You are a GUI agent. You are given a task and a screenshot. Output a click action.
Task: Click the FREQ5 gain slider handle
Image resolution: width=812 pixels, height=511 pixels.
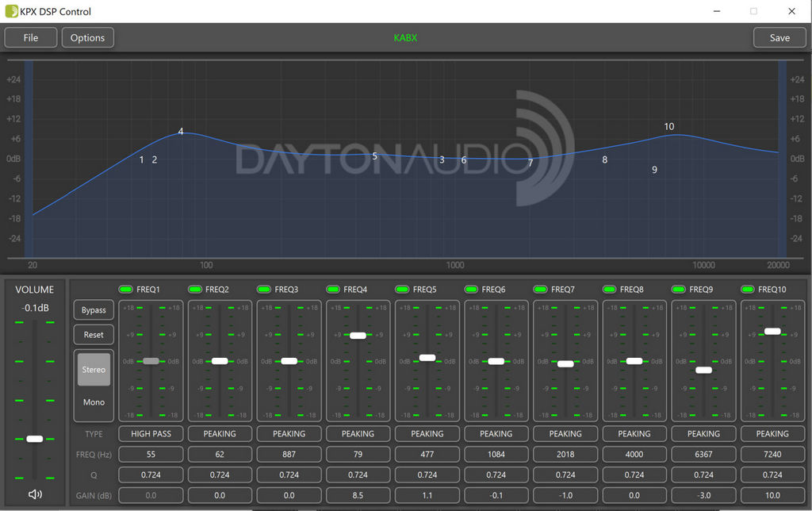click(427, 358)
